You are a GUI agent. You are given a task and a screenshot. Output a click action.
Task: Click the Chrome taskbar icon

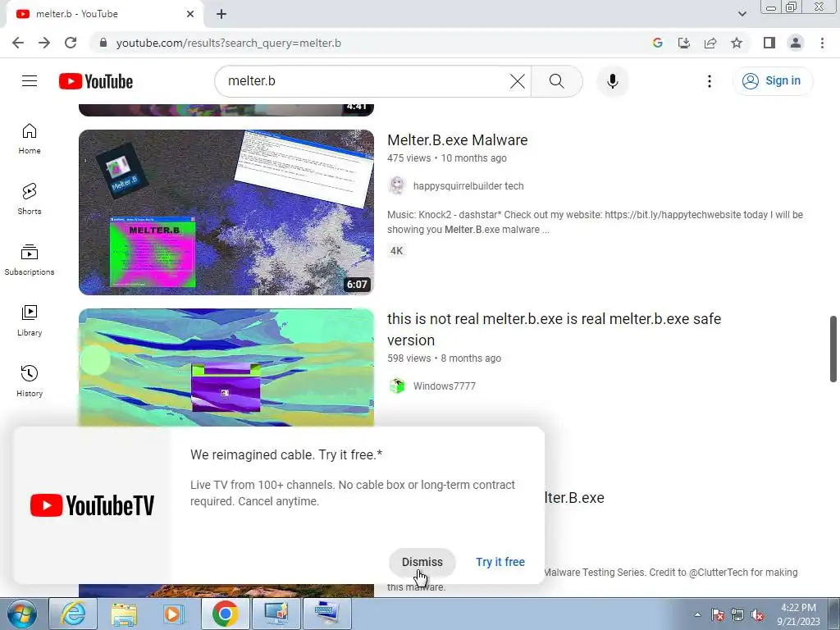tap(225, 614)
